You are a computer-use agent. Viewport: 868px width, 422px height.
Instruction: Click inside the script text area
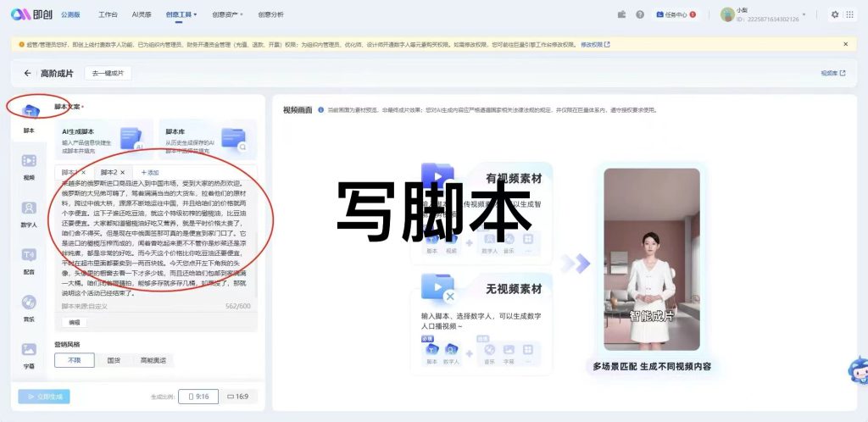click(x=155, y=239)
